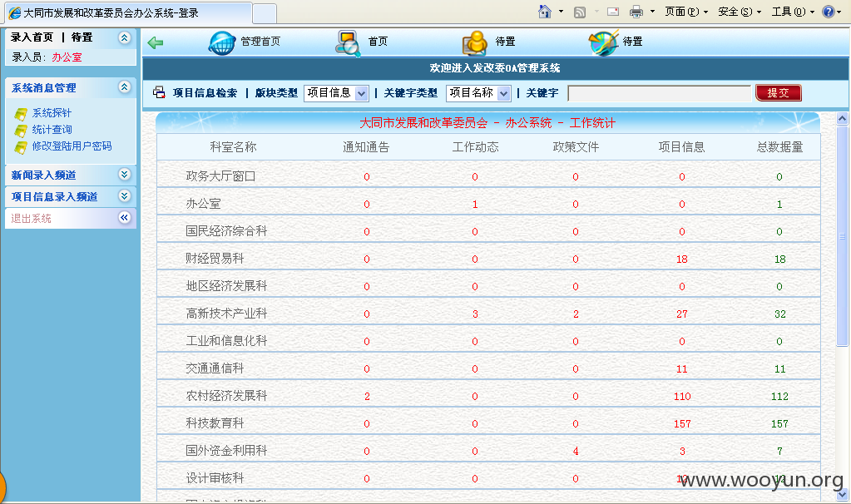Open the 版块类型 dropdown 项目信息
Screen dimensions: 851x504
tap(337, 93)
